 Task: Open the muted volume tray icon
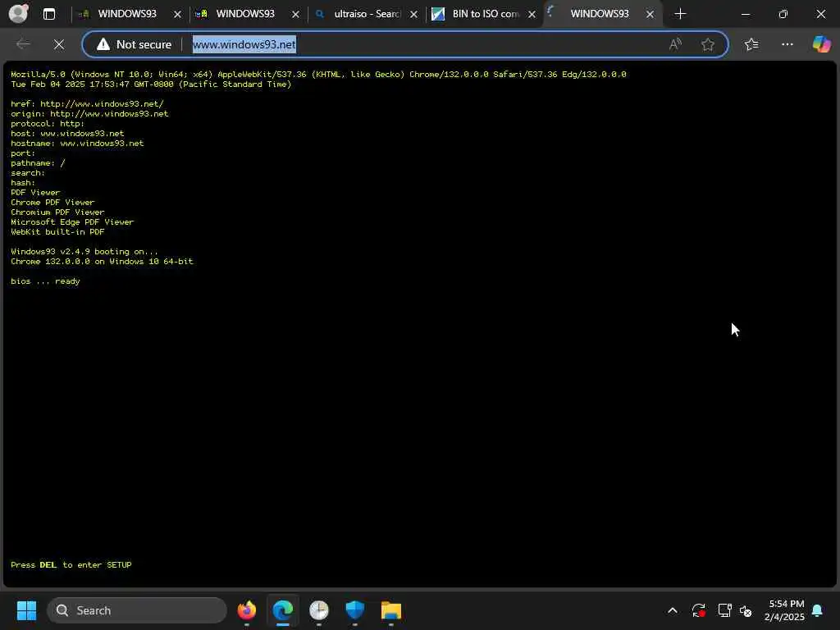point(746,610)
